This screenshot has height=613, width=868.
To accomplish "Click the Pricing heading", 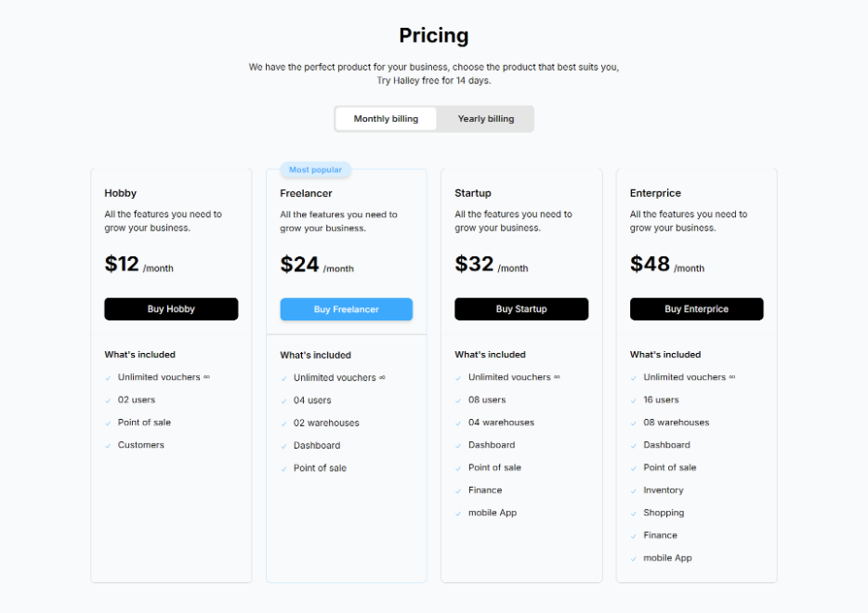I will [x=433, y=35].
